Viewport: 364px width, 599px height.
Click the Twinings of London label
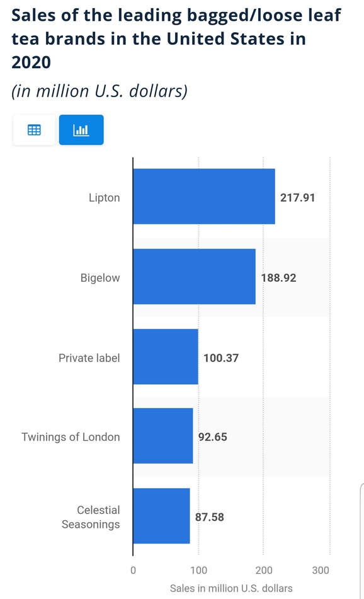click(71, 437)
